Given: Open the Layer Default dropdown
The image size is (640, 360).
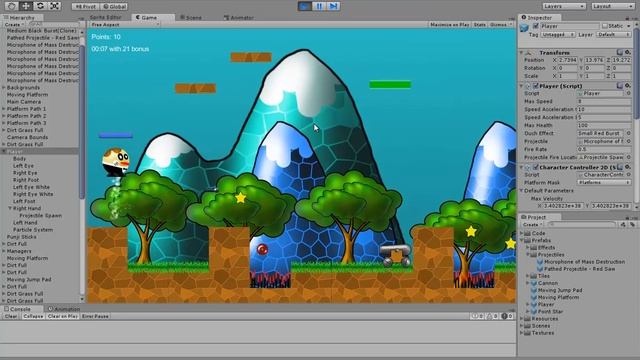Looking at the screenshot, I should pyautogui.click(x=613, y=35).
